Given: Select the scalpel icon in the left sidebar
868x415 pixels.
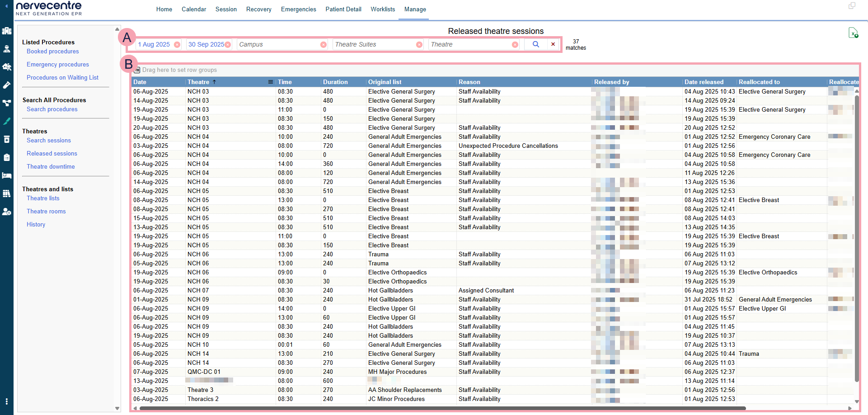Looking at the screenshot, I should [7, 121].
